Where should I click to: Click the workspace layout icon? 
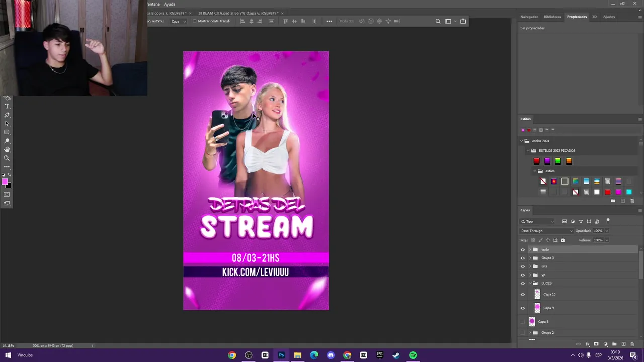point(448,21)
